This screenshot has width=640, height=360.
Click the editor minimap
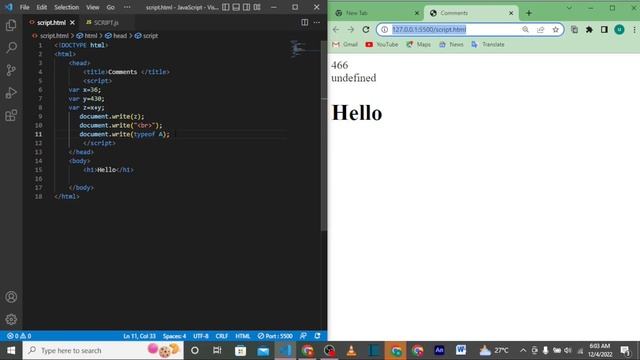[x=304, y=49]
